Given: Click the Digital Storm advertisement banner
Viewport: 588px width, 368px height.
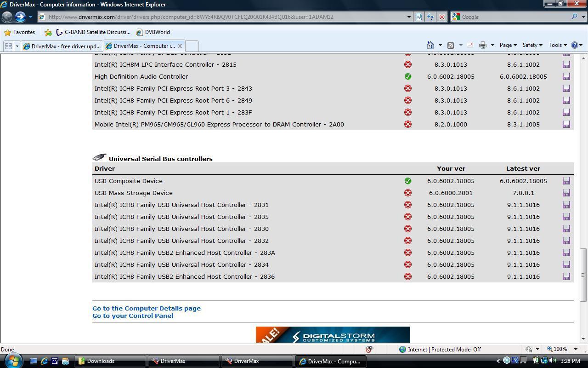Looking at the screenshot, I should click(x=333, y=335).
